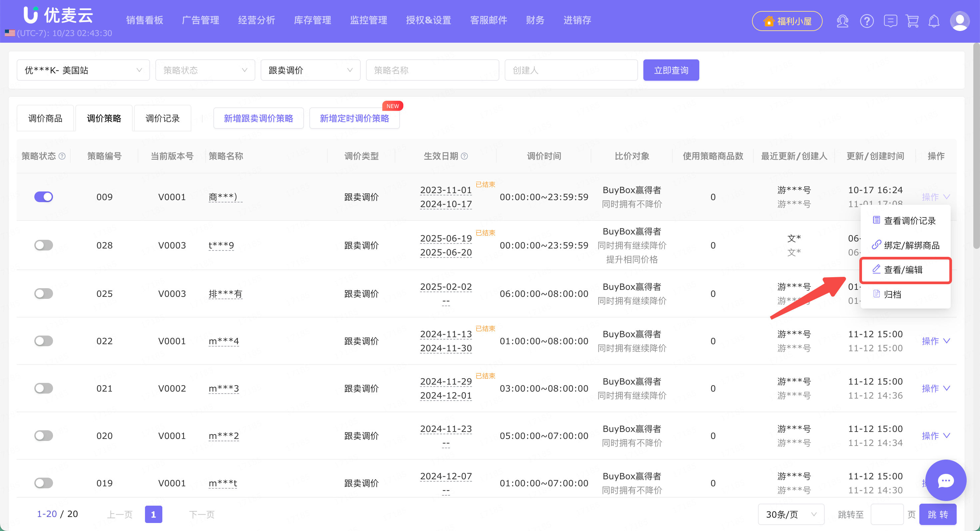
Task: Select 查看/编辑 from the action menu
Action: coord(903,270)
